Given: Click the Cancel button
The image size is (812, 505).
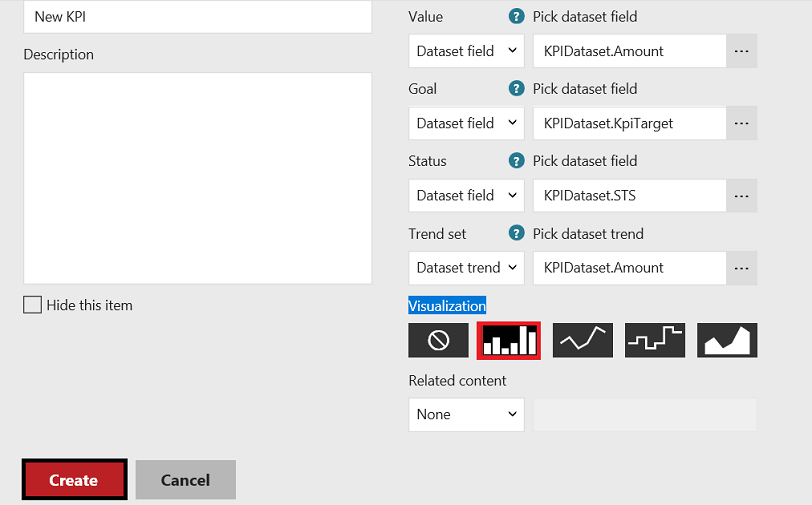Looking at the screenshot, I should (x=186, y=480).
